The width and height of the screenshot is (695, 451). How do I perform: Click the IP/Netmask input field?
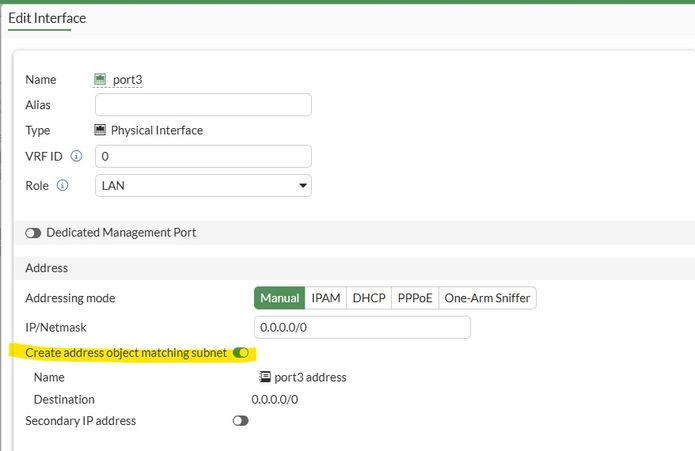click(362, 327)
